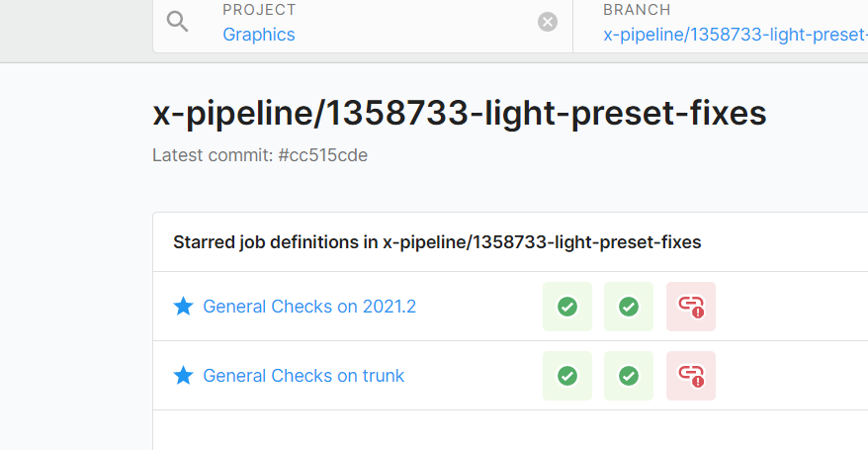This screenshot has width=868, height=450.
Task: Click the latest commit #cc515cde text
Action: point(260,155)
